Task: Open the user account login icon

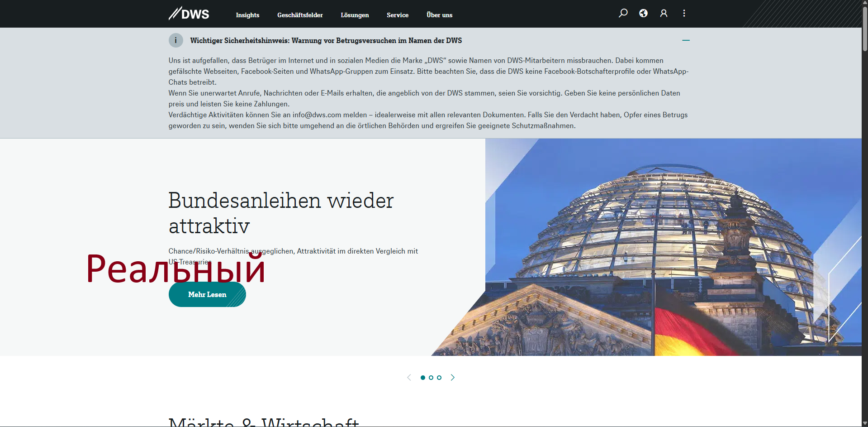Action: (x=664, y=13)
